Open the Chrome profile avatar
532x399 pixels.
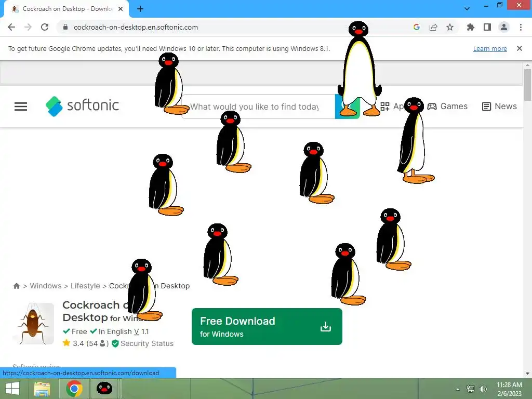pyautogui.click(x=504, y=27)
